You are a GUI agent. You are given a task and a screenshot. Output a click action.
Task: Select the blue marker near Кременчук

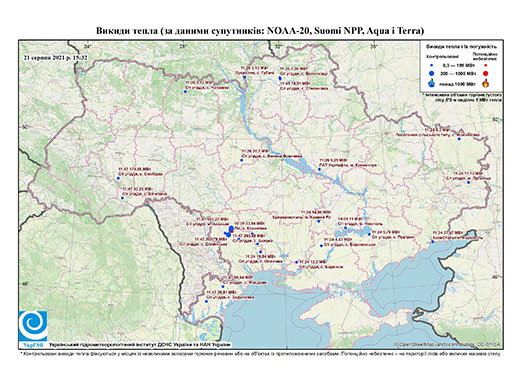click(319, 169)
